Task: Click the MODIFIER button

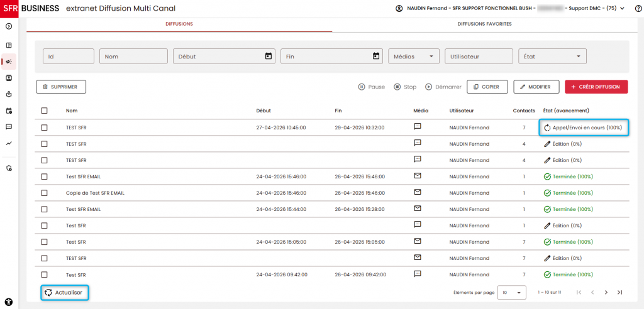Action: (536, 87)
